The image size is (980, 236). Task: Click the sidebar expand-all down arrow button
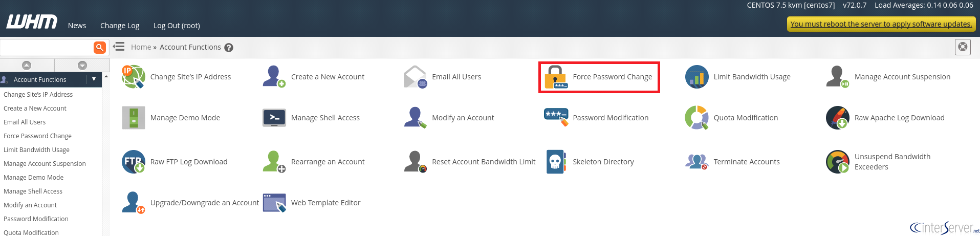82,65
